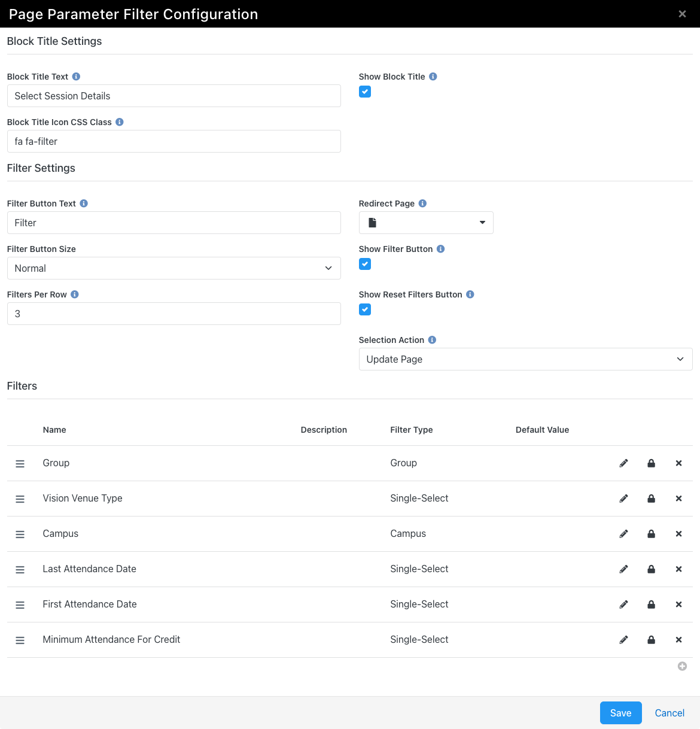Image resolution: width=700 pixels, height=729 pixels.
Task: Open Redirect Page picker dropdown
Action: [426, 223]
